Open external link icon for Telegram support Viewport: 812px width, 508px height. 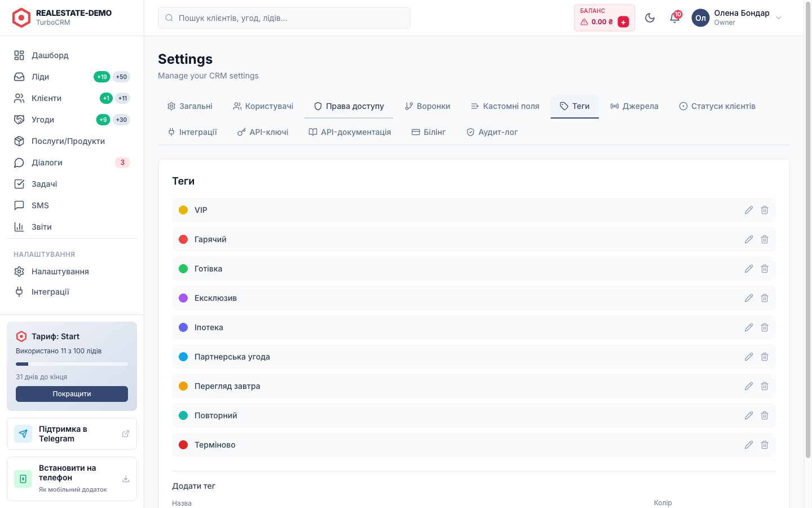(x=126, y=433)
